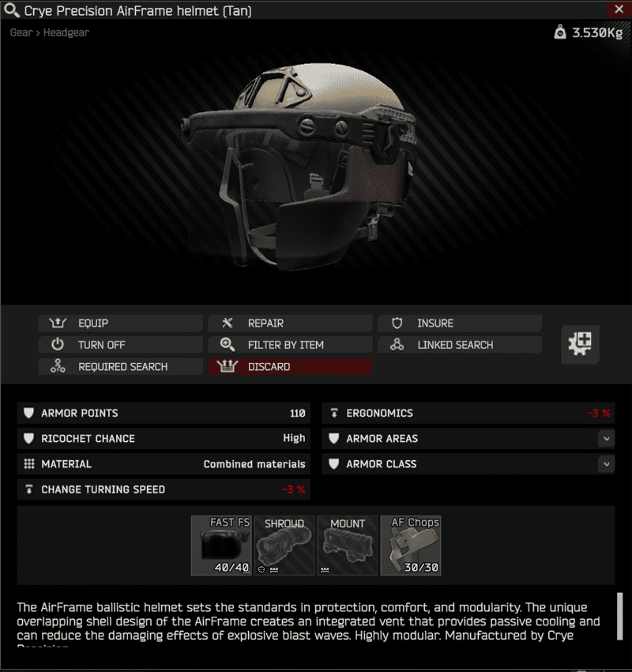The image size is (632, 672).
Task: Expand the Armor Areas chevron
Action: (606, 439)
